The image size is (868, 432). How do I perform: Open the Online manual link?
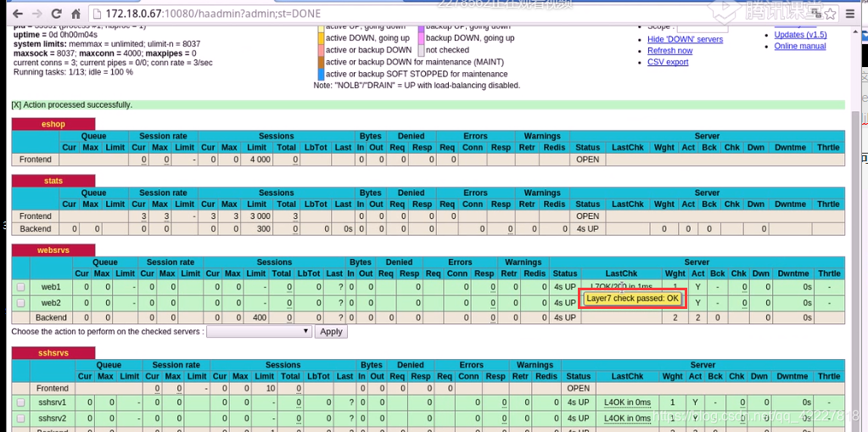click(x=800, y=46)
